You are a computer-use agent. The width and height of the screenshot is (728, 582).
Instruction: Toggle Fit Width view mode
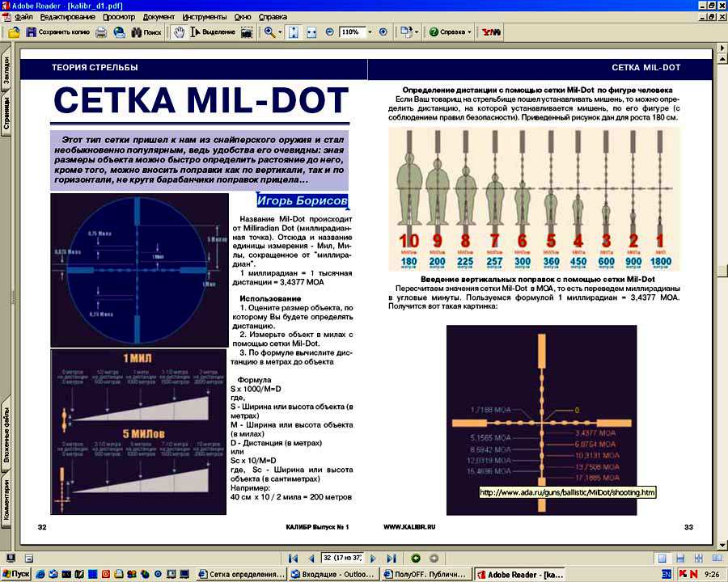tap(311, 32)
